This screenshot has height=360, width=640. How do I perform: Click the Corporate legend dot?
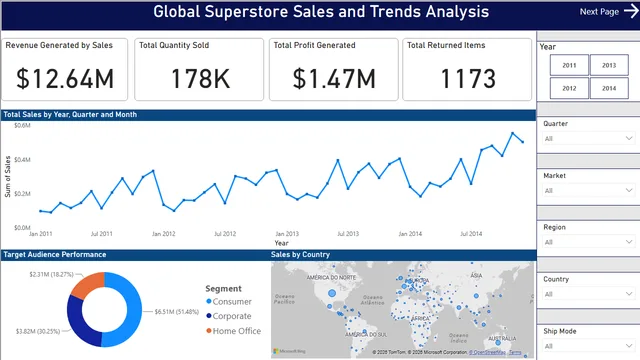point(209,316)
